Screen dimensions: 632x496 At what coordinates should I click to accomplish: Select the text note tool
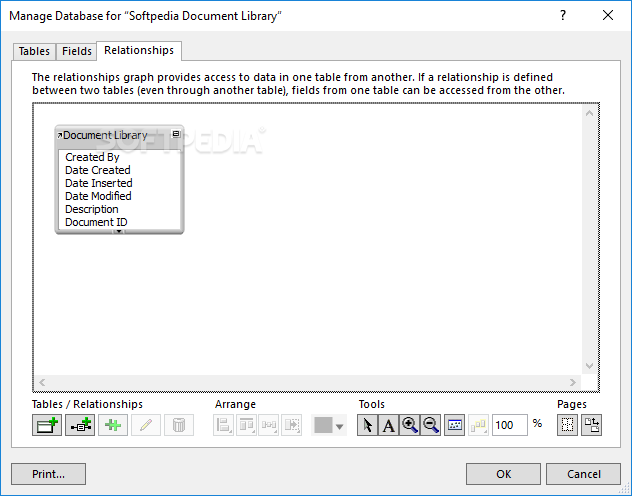pos(389,425)
